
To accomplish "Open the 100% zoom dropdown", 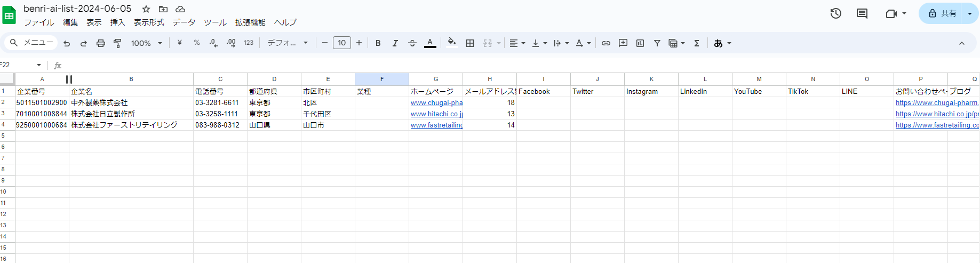I will (x=147, y=43).
